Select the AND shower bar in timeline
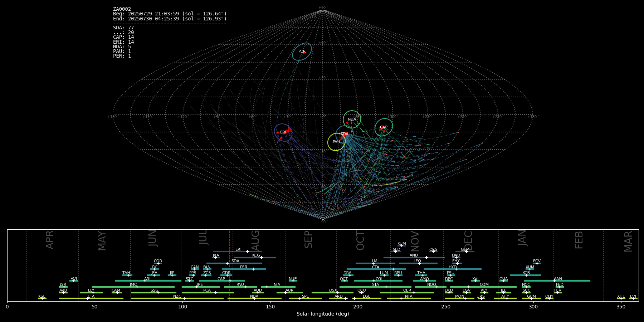644x322 pixels. tap(414, 257)
